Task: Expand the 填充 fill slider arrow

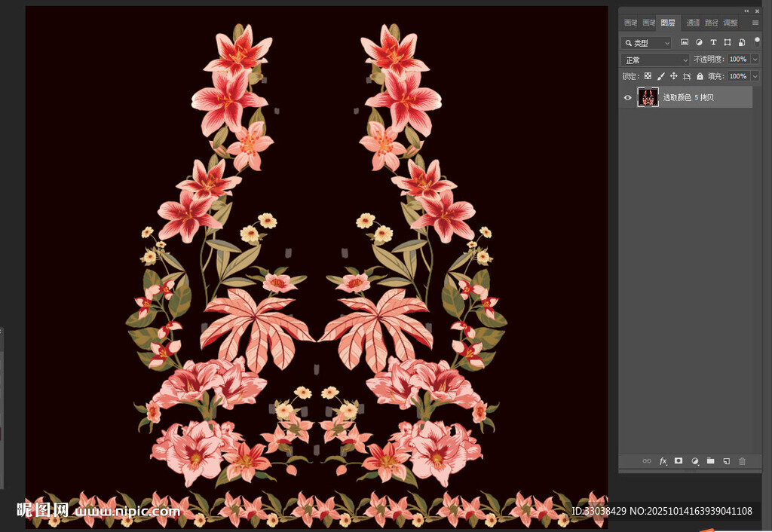Action: point(755,76)
